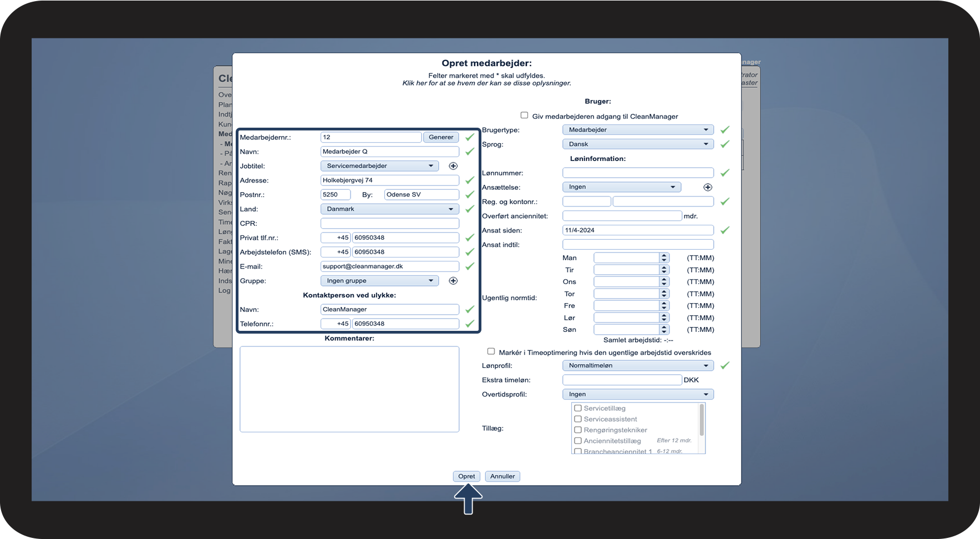Viewport: 980px width, 539px height.
Task: Check the Servicetillæg supplement checkbox
Action: point(578,408)
